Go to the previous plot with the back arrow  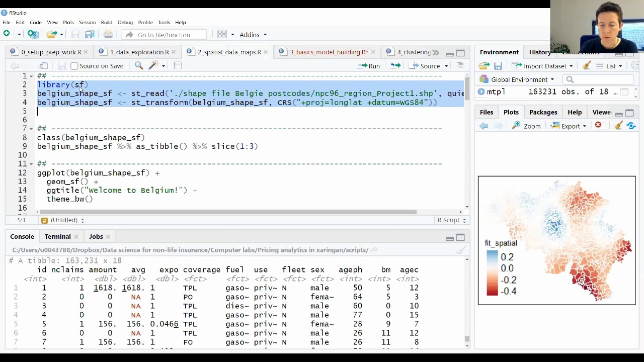click(x=484, y=126)
